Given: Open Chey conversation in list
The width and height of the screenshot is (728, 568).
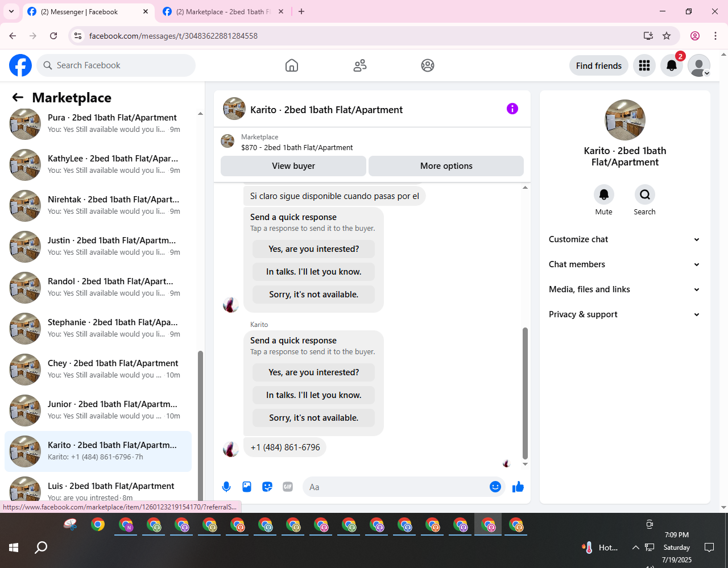Looking at the screenshot, I should (x=98, y=369).
